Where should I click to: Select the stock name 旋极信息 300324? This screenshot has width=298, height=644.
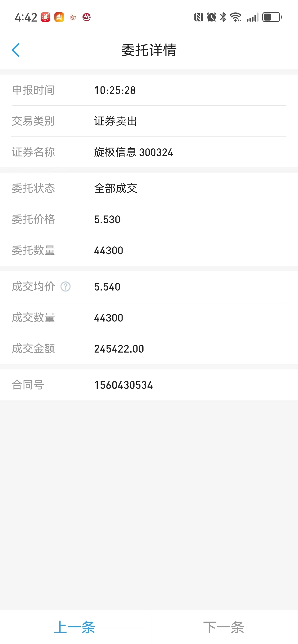(x=133, y=152)
